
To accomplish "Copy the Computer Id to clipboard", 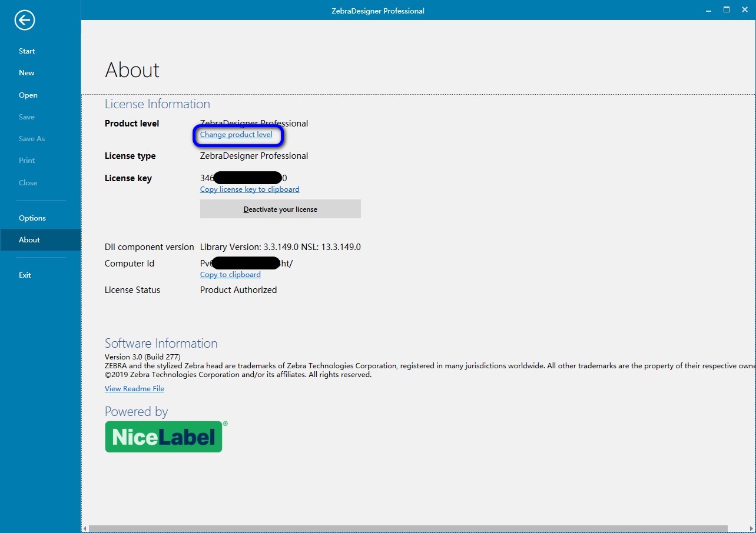I will point(230,274).
